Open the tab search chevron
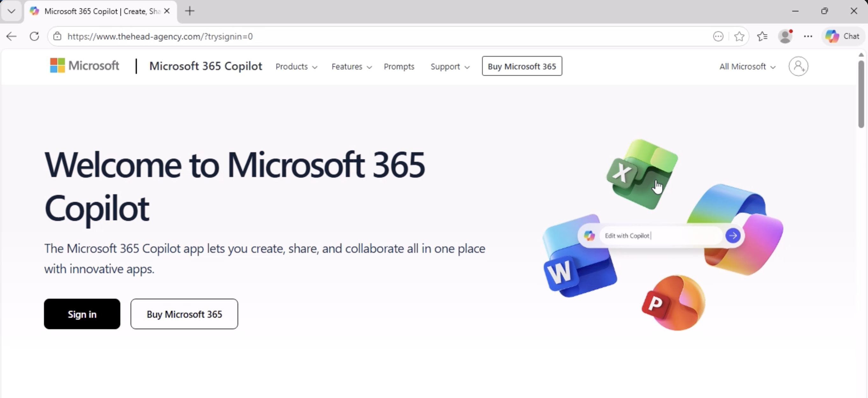868x398 pixels. tap(11, 11)
